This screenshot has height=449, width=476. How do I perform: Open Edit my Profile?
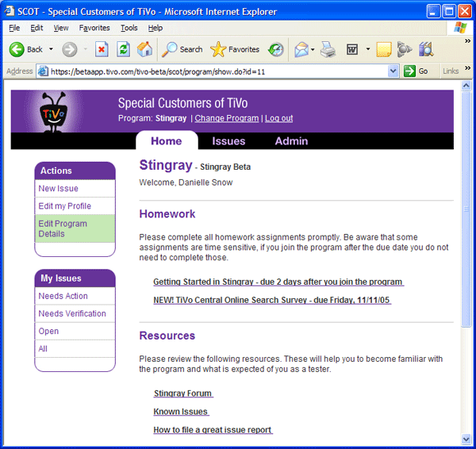click(x=75, y=206)
